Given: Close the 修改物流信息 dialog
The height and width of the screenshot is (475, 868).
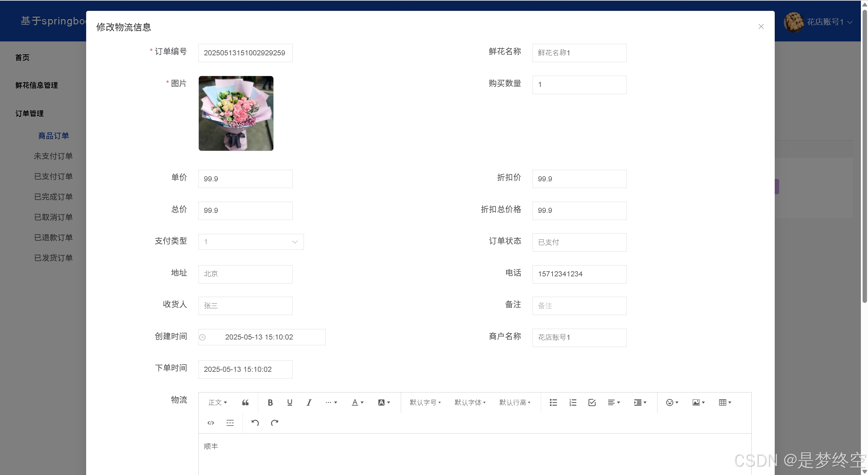Looking at the screenshot, I should point(761,26).
